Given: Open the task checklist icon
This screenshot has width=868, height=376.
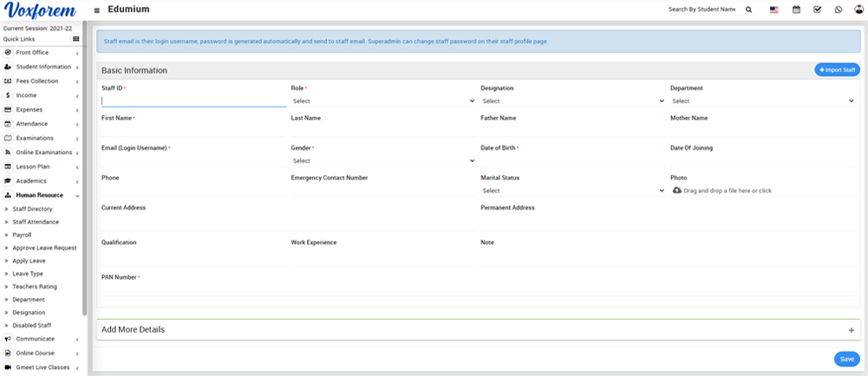Looking at the screenshot, I should [x=817, y=10].
